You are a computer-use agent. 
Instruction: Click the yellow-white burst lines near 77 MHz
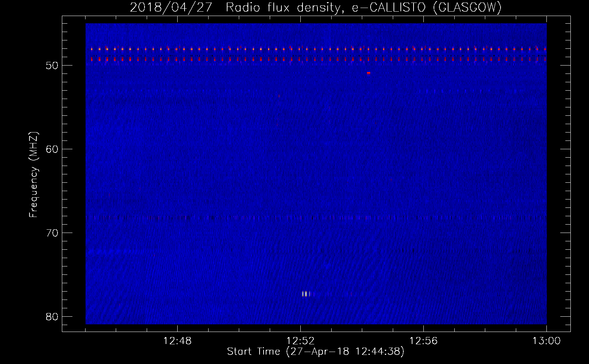306,294
